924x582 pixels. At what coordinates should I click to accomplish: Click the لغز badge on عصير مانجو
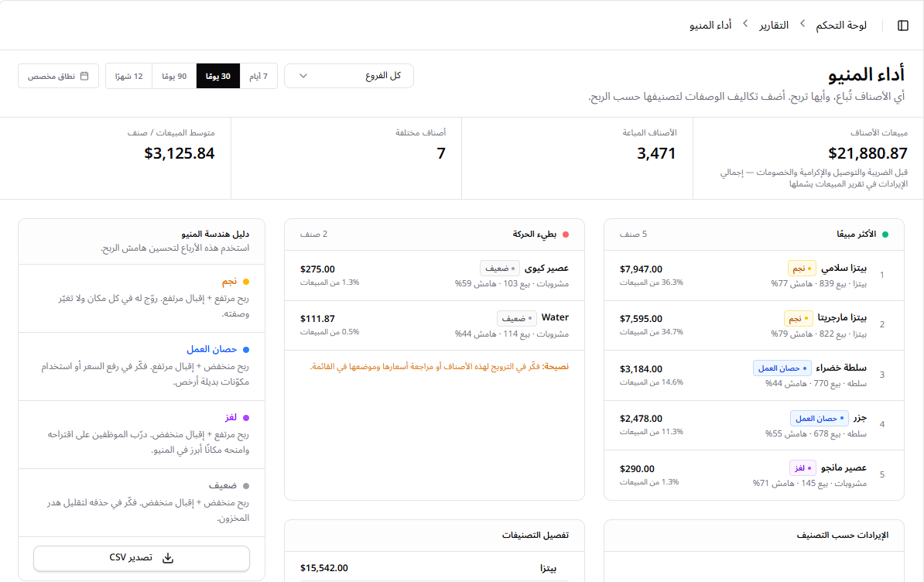click(x=803, y=467)
